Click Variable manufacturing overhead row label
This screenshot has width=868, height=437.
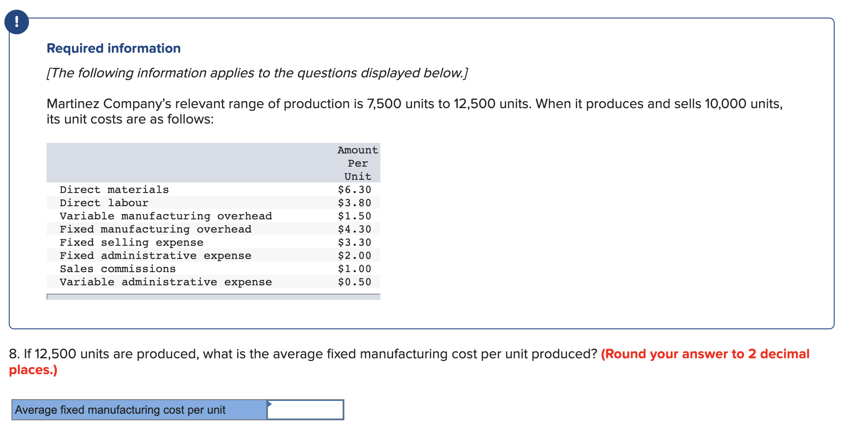point(166,216)
